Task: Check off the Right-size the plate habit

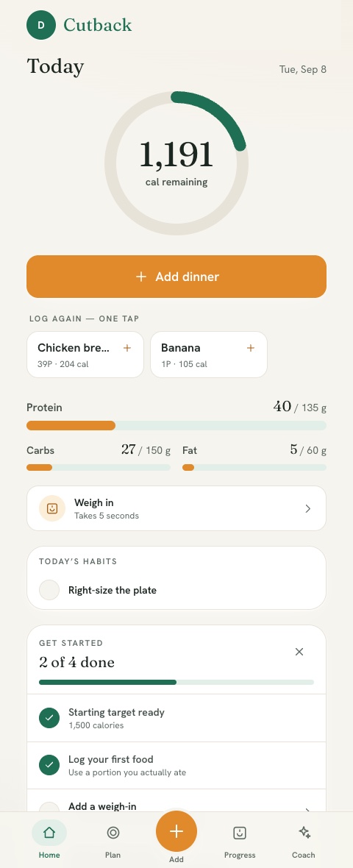Action: [49, 590]
